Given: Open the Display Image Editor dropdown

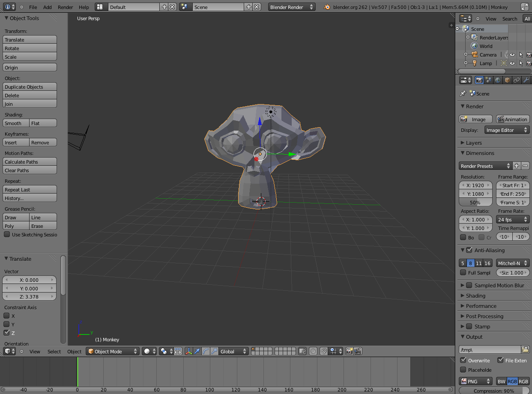Looking at the screenshot, I should tap(507, 130).
